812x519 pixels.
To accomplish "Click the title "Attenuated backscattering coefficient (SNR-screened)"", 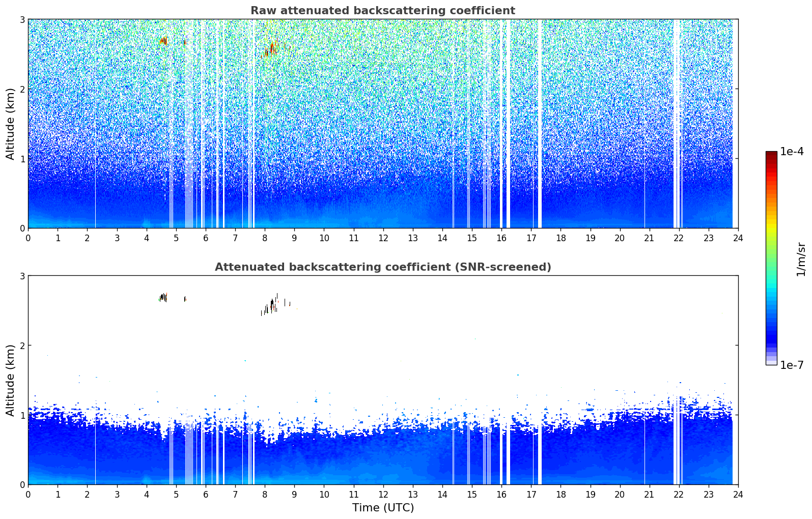I will tap(383, 267).
